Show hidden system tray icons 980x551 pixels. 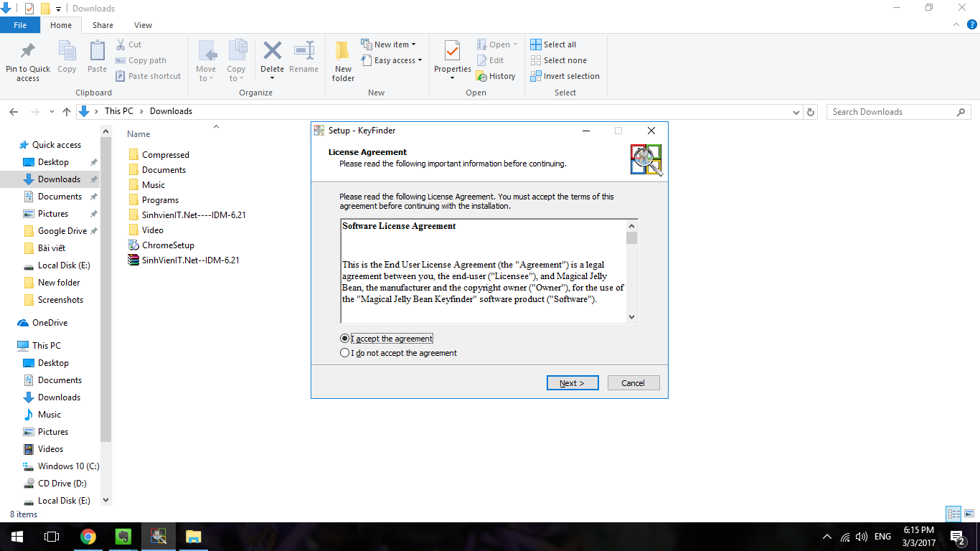(827, 537)
